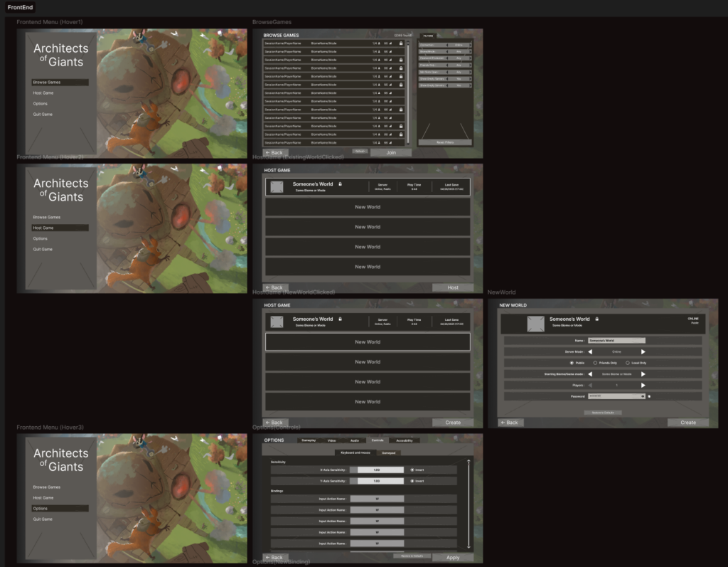This screenshot has height=567, width=728.
Task: Switch to the Gamepad tab in Options
Action: coord(389,452)
